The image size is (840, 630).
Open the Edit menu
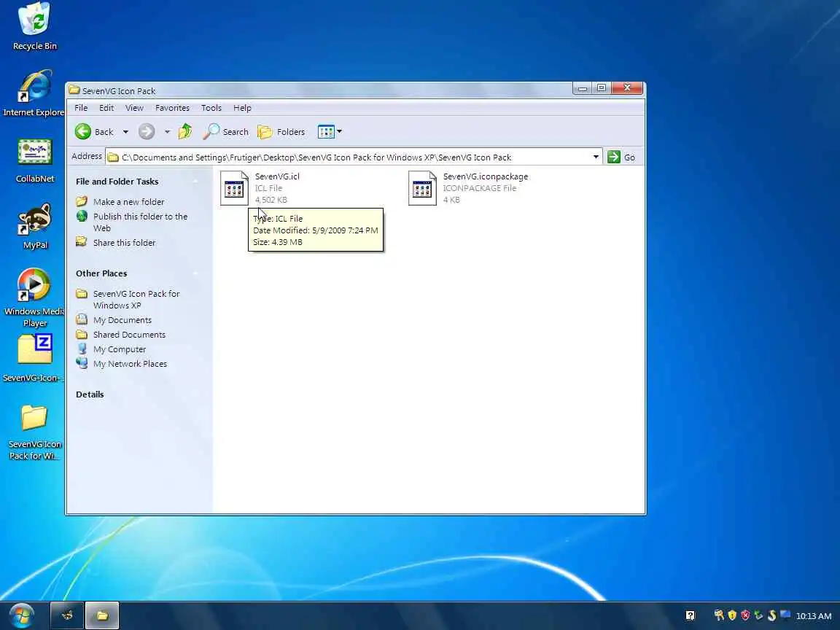(x=106, y=108)
